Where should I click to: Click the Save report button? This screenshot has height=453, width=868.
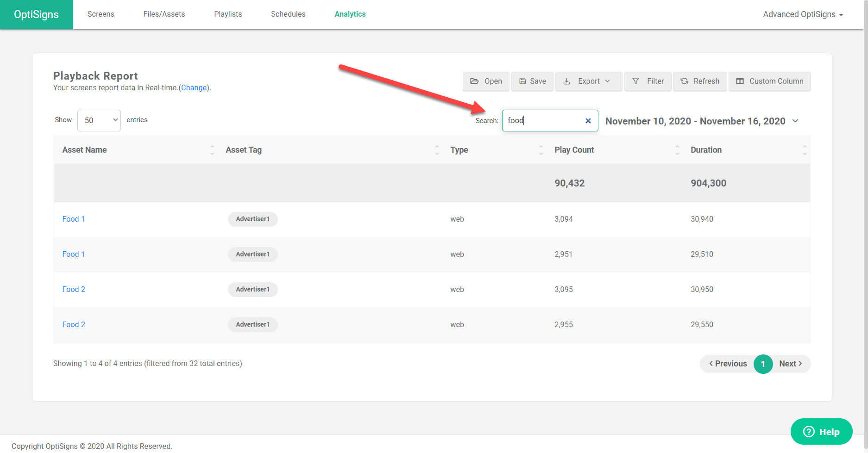[532, 81]
